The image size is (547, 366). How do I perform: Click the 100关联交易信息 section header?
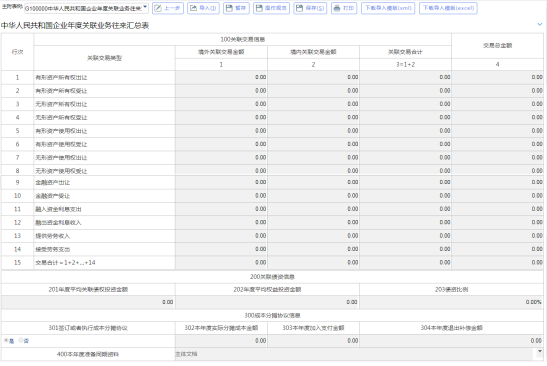[242, 39]
